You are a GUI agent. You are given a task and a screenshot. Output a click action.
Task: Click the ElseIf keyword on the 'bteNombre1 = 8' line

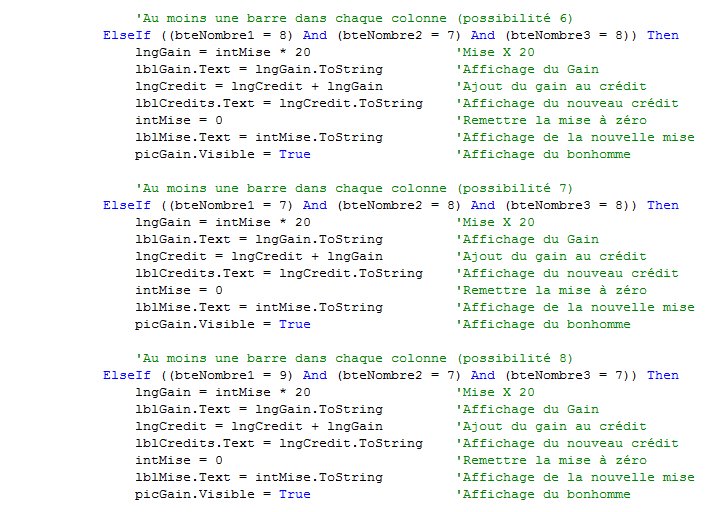click(x=126, y=35)
